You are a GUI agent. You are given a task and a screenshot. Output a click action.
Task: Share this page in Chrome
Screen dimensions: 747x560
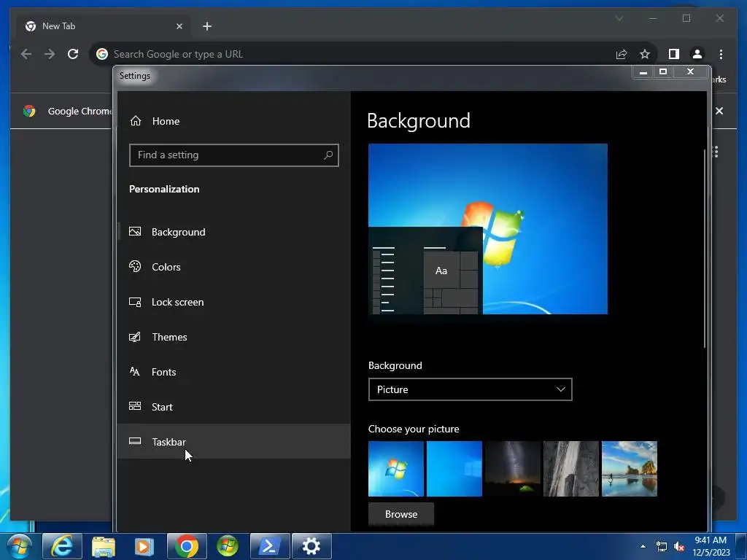coord(622,54)
